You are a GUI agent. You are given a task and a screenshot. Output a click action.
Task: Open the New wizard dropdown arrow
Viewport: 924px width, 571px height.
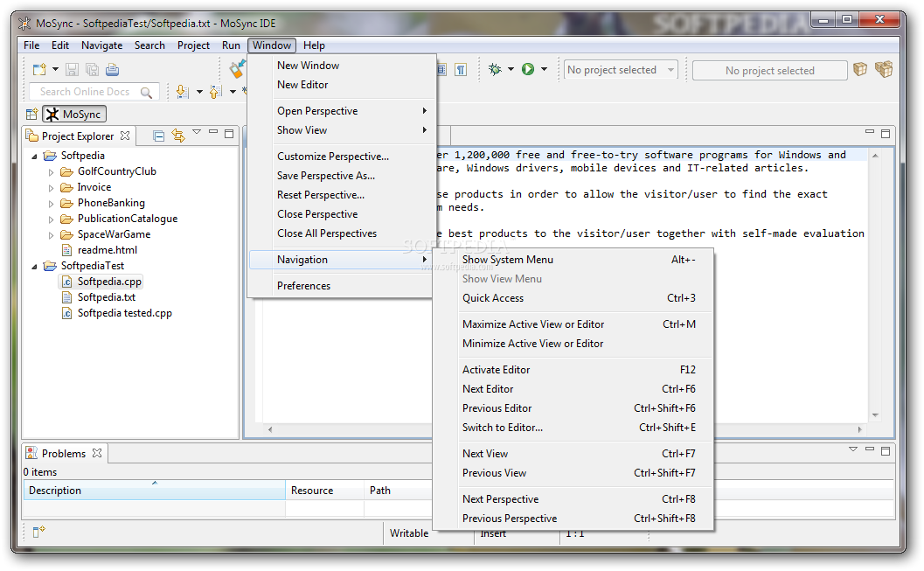pos(55,70)
